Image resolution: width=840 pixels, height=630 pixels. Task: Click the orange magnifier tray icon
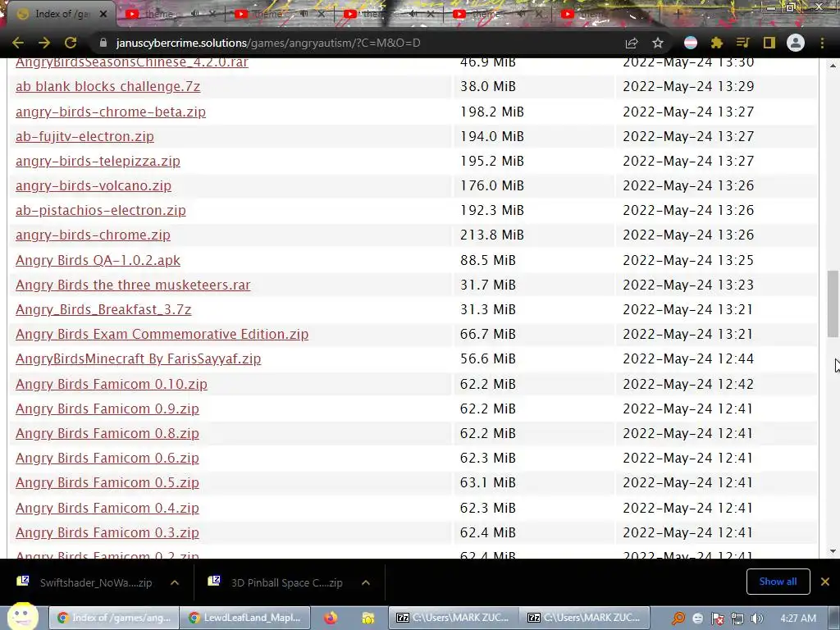[x=678, y=619]
